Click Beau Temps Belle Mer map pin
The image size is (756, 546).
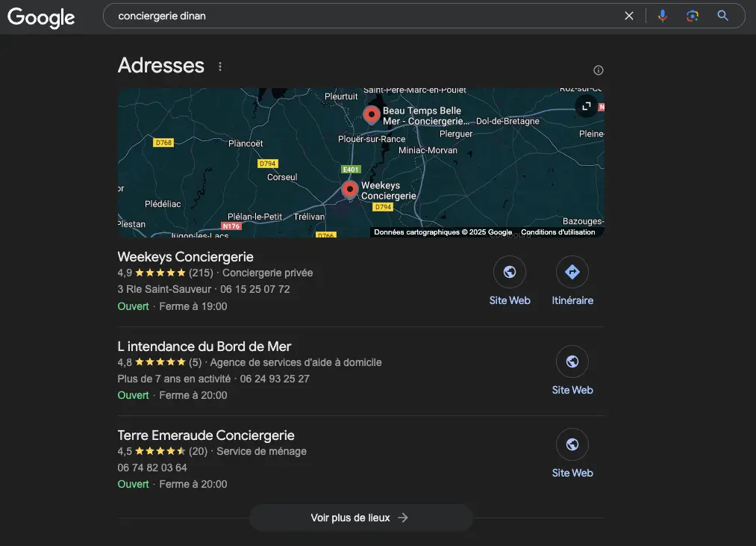[x=371, y=115]
